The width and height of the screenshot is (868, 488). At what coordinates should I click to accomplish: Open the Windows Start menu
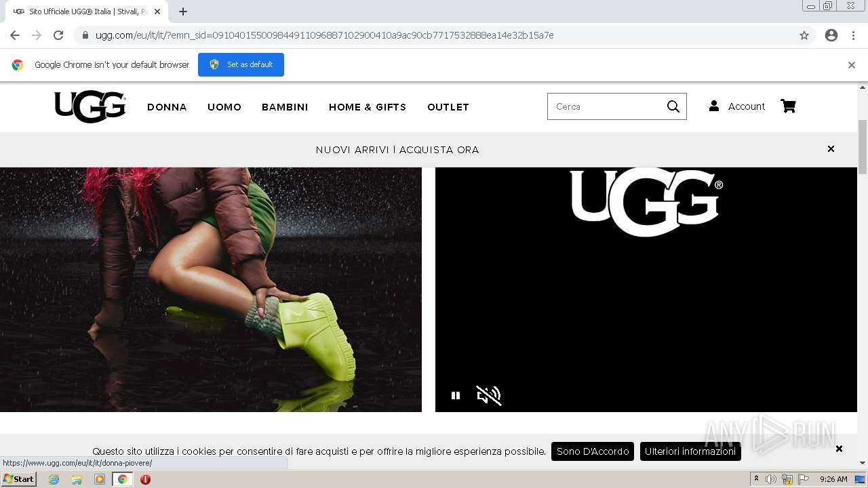click(19, 479)
